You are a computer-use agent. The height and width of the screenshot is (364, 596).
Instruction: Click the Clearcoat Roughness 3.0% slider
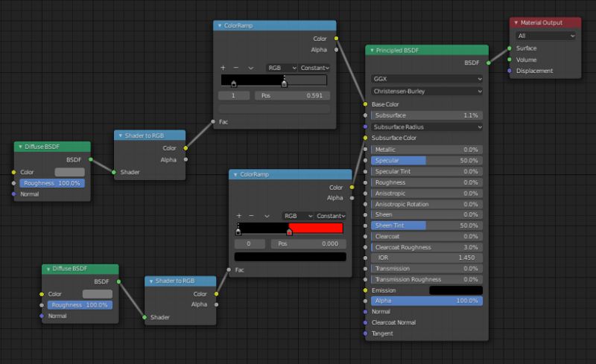tap(427, 247)
